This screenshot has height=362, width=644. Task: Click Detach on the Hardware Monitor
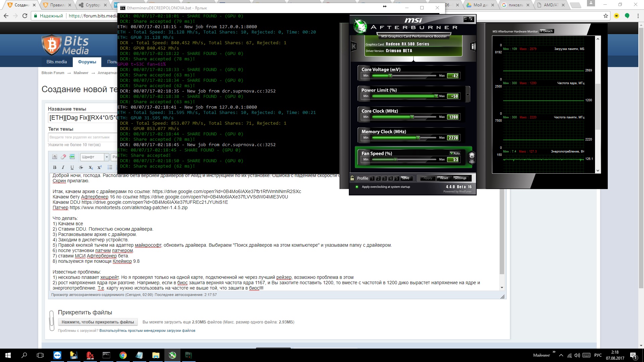[546, 31]
